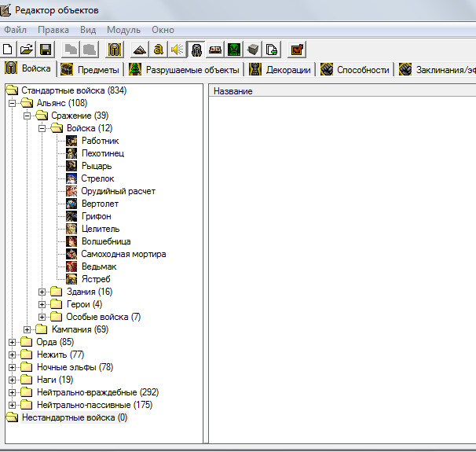
Task: Click the greyed Paste toolbar icon
Action: pos(90,50)
